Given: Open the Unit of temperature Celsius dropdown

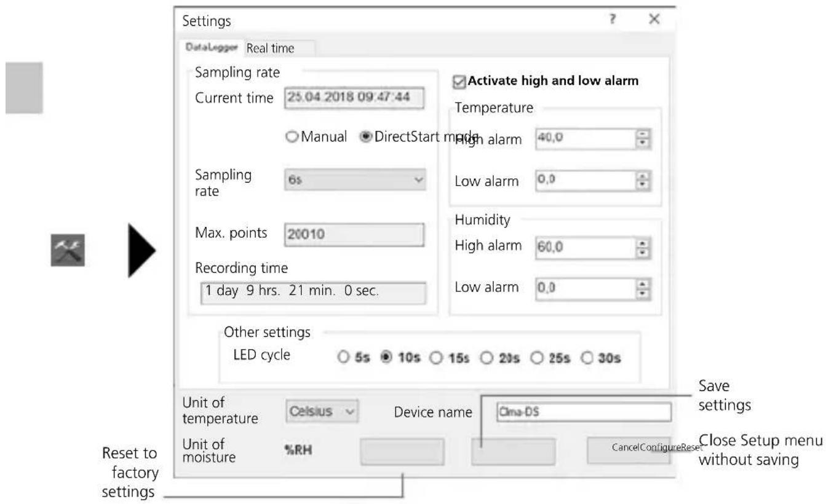Looking at the screenshot, I should pyautogui.click(x=322, y=411).
